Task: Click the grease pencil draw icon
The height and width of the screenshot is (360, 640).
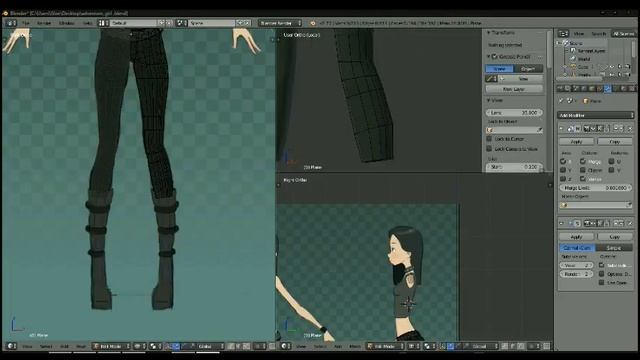Action: point(491,79)
